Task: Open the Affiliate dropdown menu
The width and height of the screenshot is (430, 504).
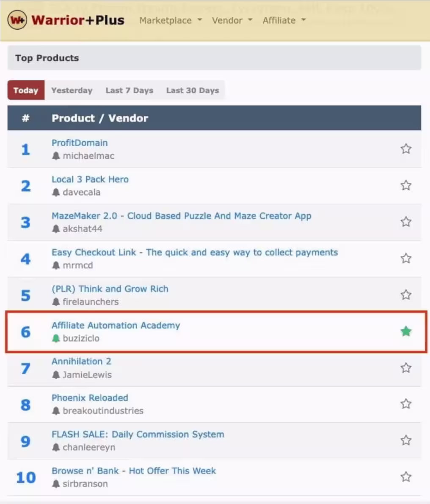Action: pyautogui.click(x=284, y=20)
